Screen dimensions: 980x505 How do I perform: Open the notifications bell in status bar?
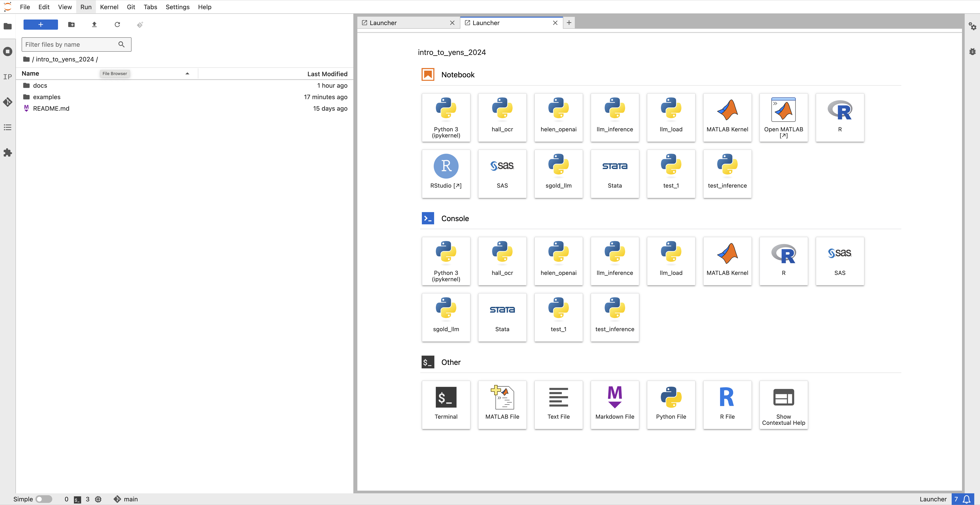tap(967, 499)
